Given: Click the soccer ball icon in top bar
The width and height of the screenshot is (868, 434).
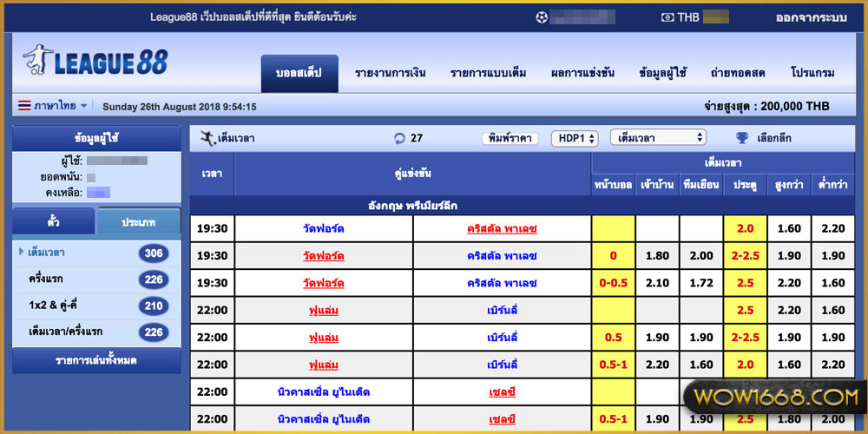Looking at the screenshot, I should coord(542,17).
